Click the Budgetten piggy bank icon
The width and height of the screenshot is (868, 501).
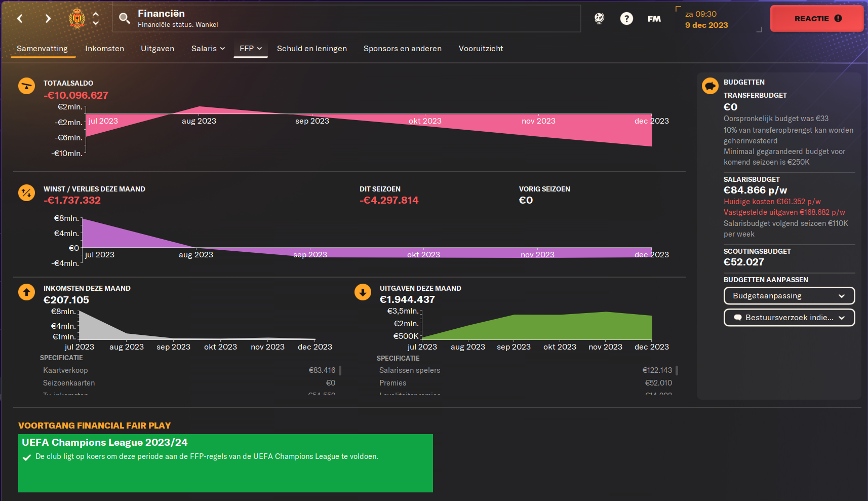(x=710, y=86)
